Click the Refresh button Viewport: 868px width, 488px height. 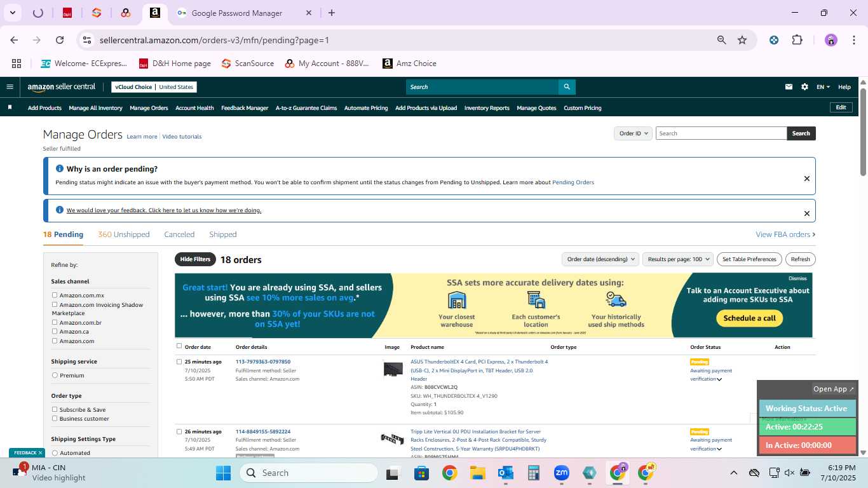801,259
